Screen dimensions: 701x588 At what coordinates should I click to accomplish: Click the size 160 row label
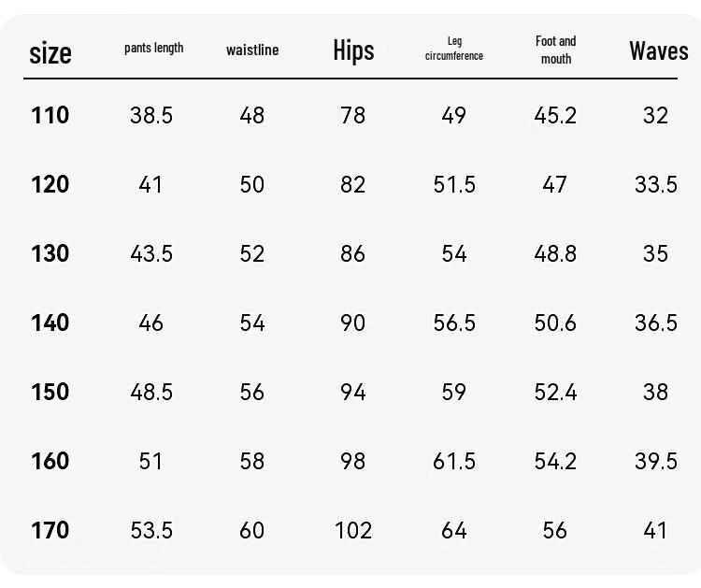point(50,461)
